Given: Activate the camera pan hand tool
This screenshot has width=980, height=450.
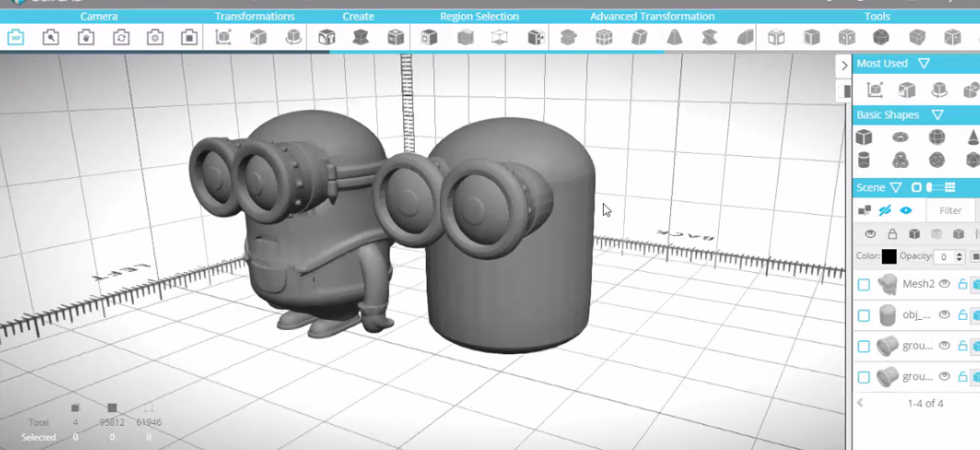Looking at the screenshot, I should point(86,38).
